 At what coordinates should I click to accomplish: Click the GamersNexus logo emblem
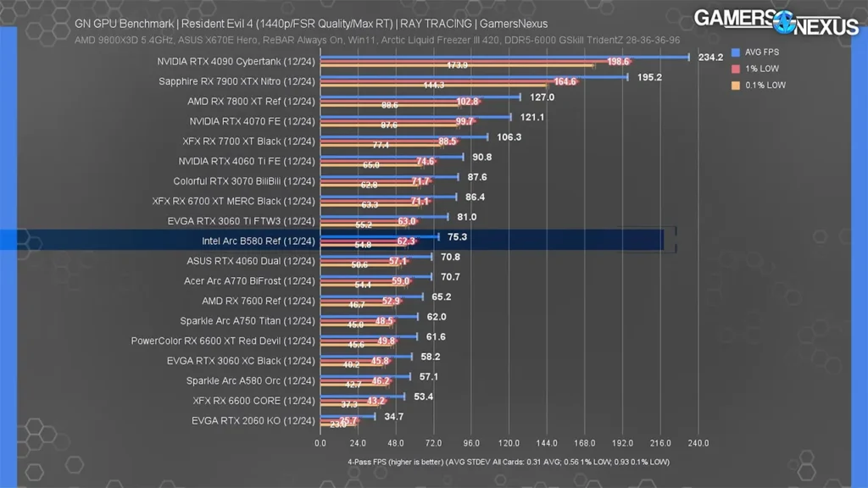tap(784, 22)
